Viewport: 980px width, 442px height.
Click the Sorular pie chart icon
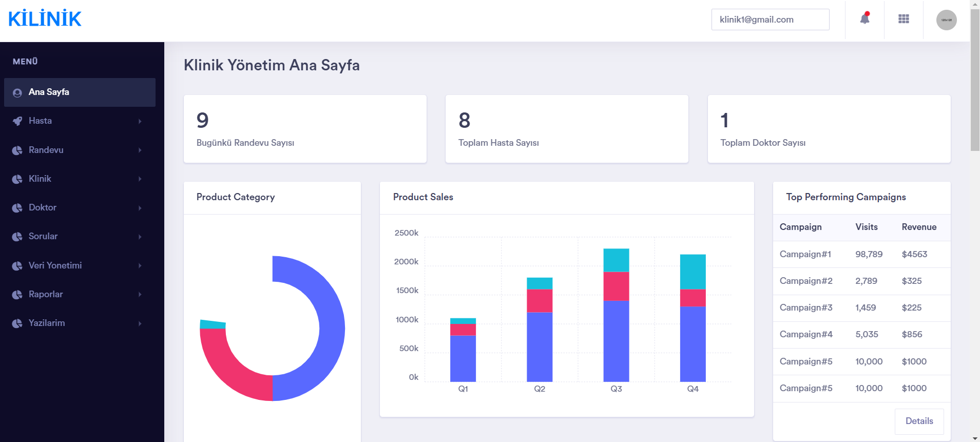[x=17, y=237]
